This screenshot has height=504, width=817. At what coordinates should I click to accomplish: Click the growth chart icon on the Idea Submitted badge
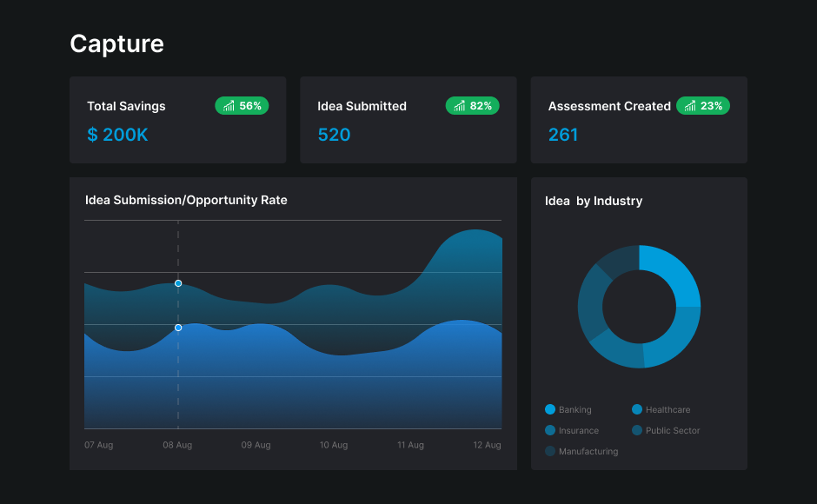click(458, 105)
